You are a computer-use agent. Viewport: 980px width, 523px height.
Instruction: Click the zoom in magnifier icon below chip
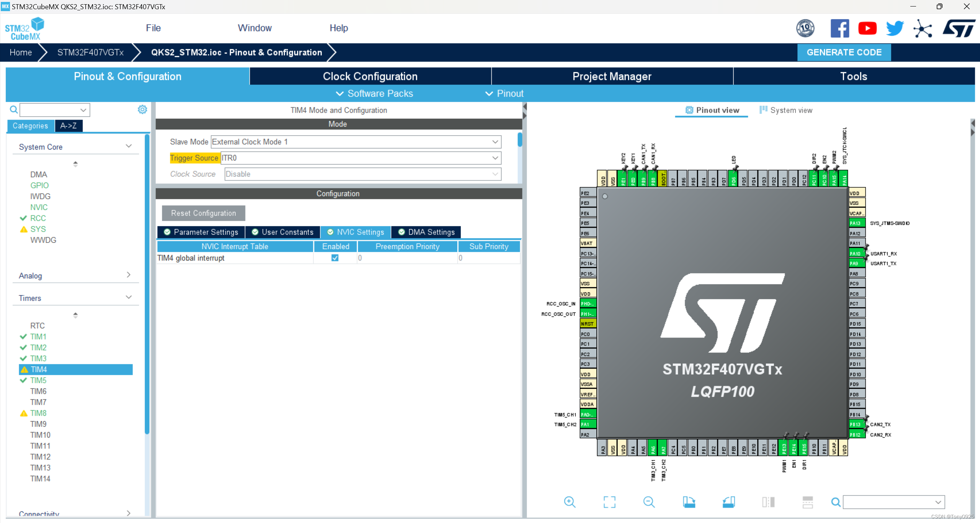click(569, 502)
